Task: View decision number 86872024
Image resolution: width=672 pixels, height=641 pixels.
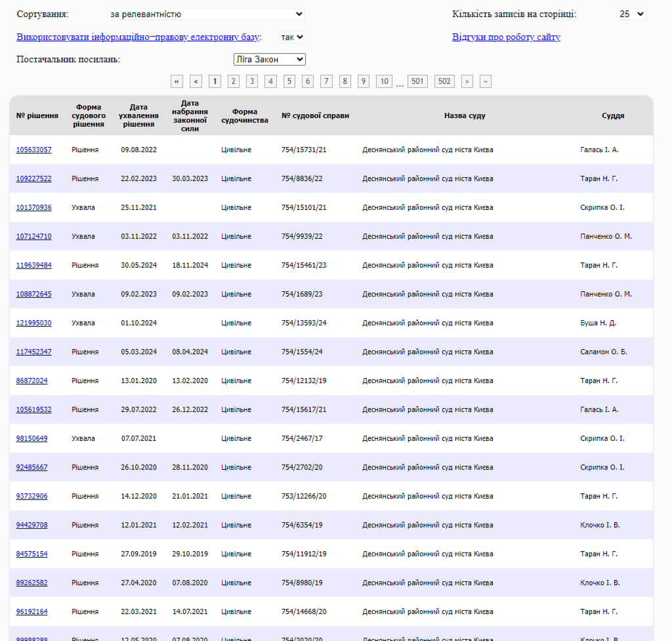Action: point(31,381)
